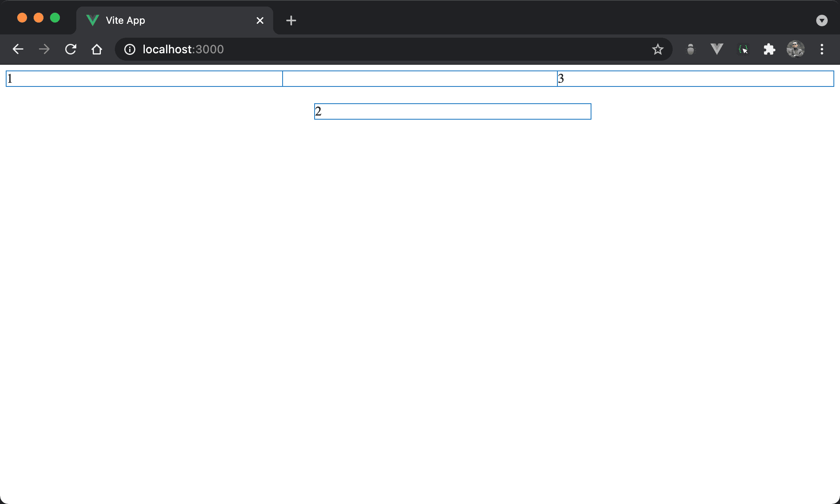Click the box labeled 3
The width and height of the screenshot is (840, 504).
[695, 79]
